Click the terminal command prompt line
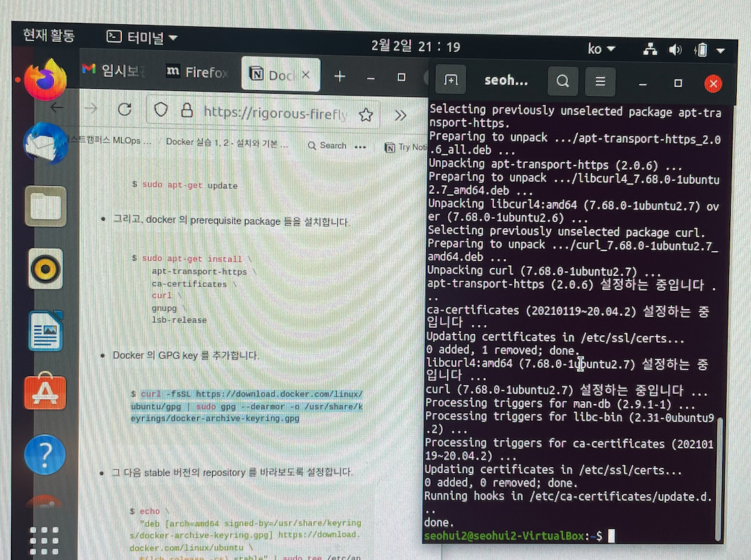Viewport: 751px width, 560px height. tap(520, 535)
